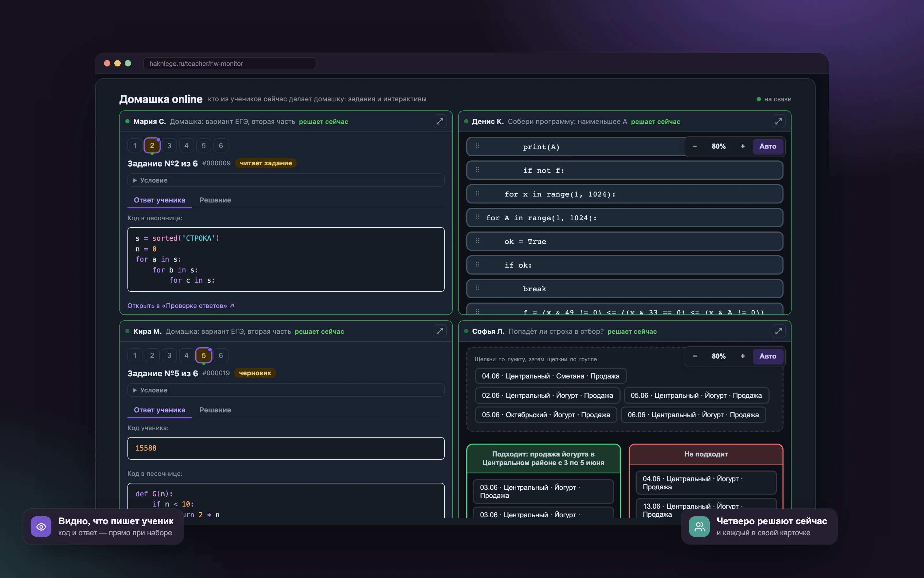Click the 'Подходит: продажа йогурта' group header

(543, 458)
